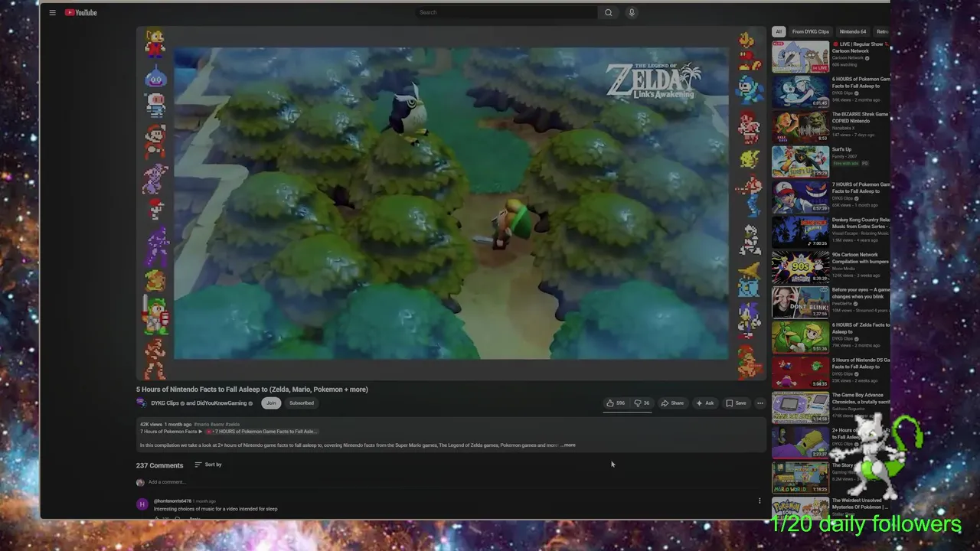Open The Game Boy Advance Chronicles thumbnail

(800, 408)
